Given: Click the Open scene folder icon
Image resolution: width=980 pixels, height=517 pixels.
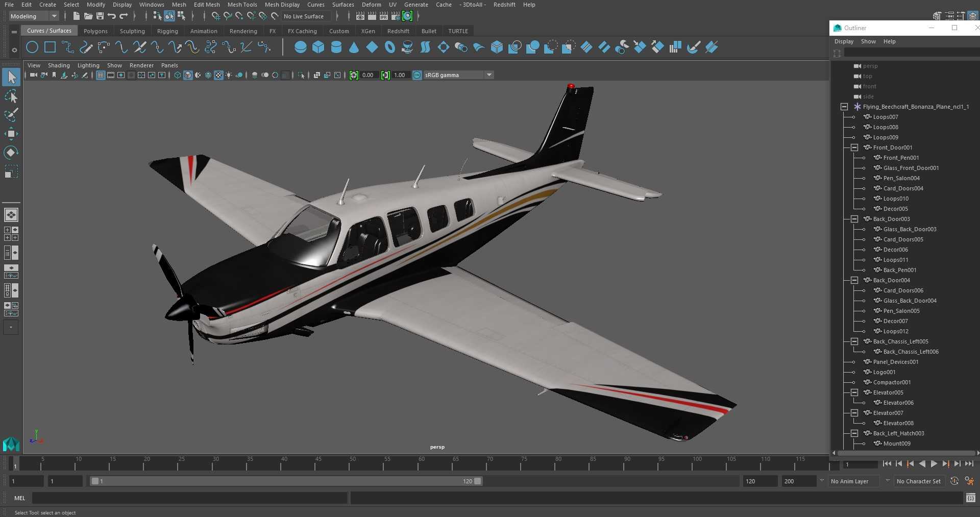Looking at the screenshot, I should pos(88,16).
